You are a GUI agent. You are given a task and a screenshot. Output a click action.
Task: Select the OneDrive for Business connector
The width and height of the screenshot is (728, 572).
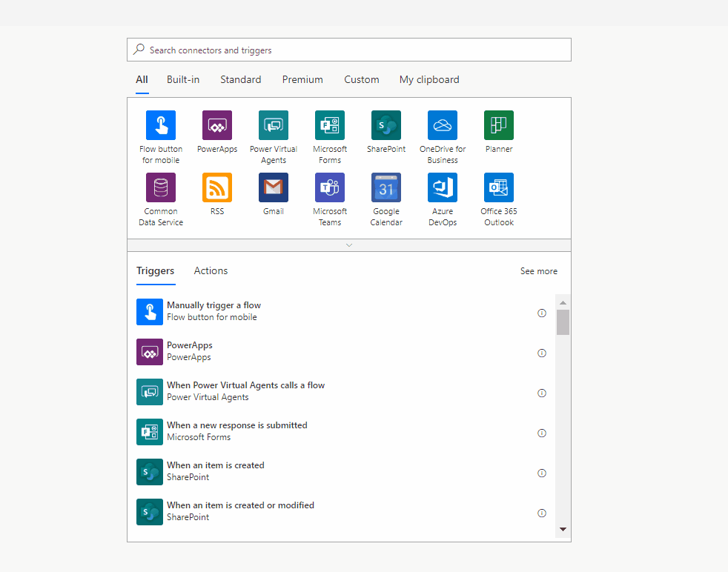tap(443, 125)
